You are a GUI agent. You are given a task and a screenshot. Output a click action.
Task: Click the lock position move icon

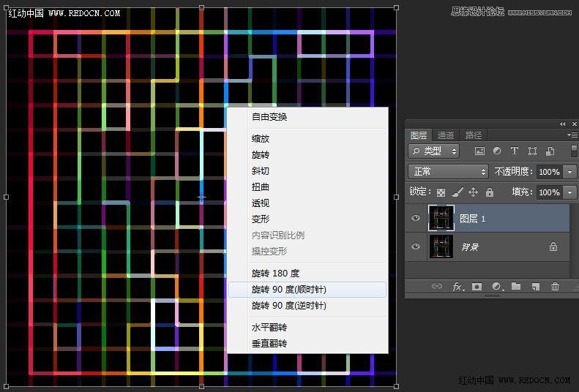pyautogui.click(x=473, y=192)
